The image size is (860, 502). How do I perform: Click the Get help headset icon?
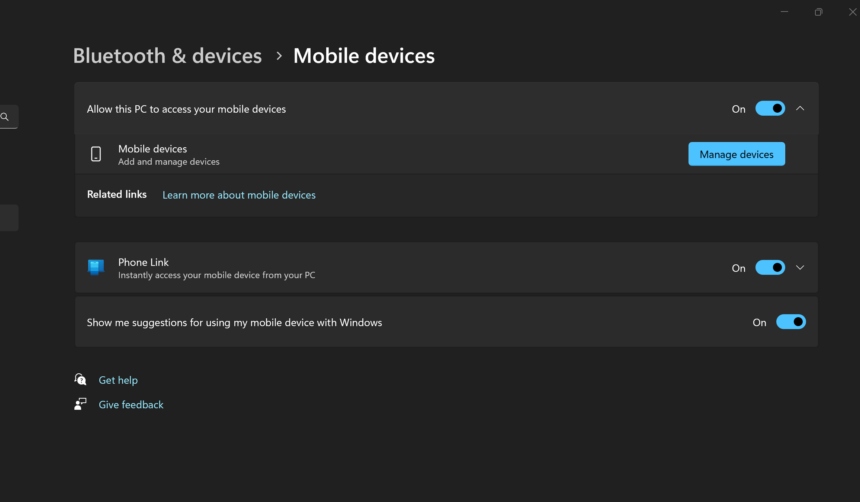[x=81, y=380]
